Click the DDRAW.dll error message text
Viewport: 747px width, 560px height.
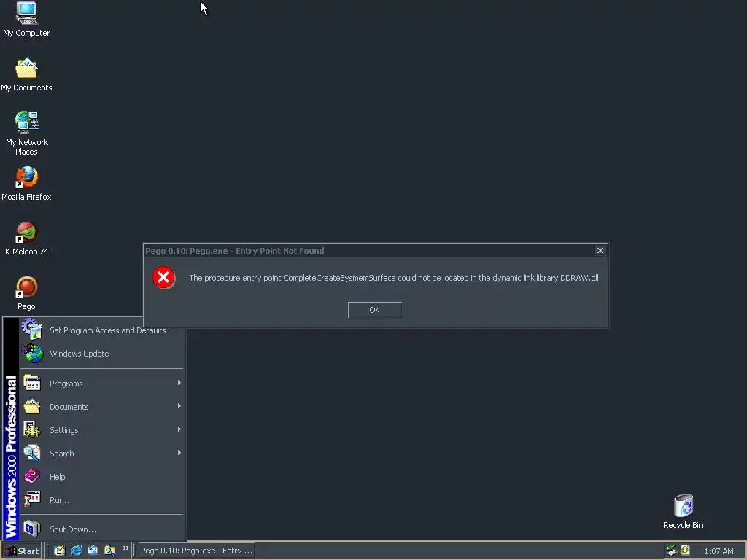pyautogui.click(x=395, y=278)
